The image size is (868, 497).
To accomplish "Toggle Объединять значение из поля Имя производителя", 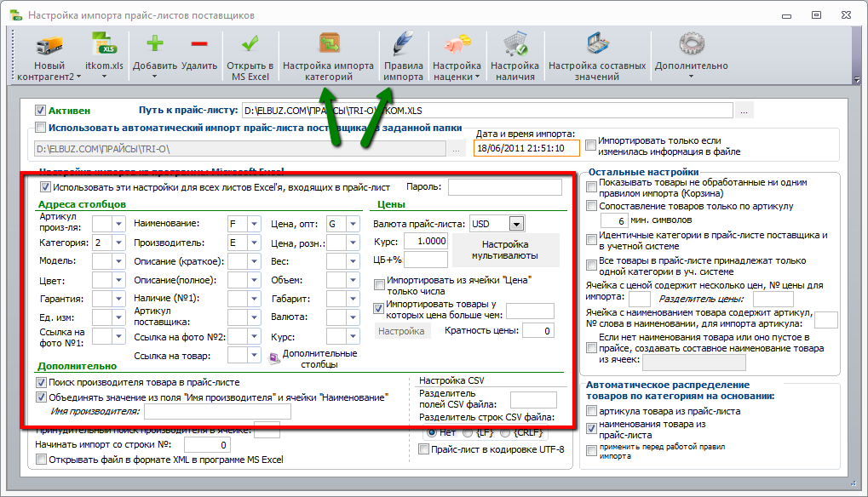I will 41,397.
